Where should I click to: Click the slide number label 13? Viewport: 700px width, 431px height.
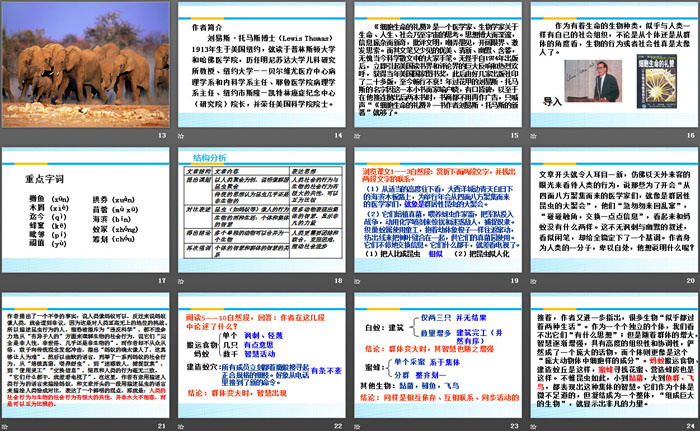point(162,135)
